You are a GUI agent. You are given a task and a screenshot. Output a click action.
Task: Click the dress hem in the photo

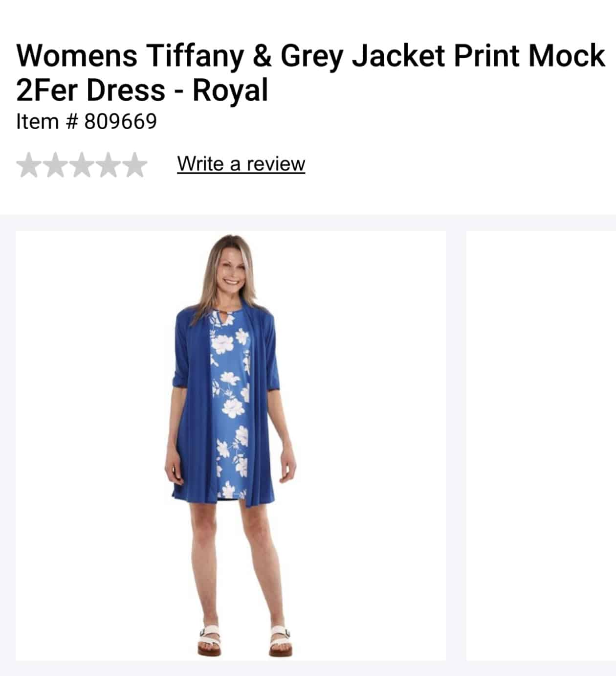click(232, 495)
